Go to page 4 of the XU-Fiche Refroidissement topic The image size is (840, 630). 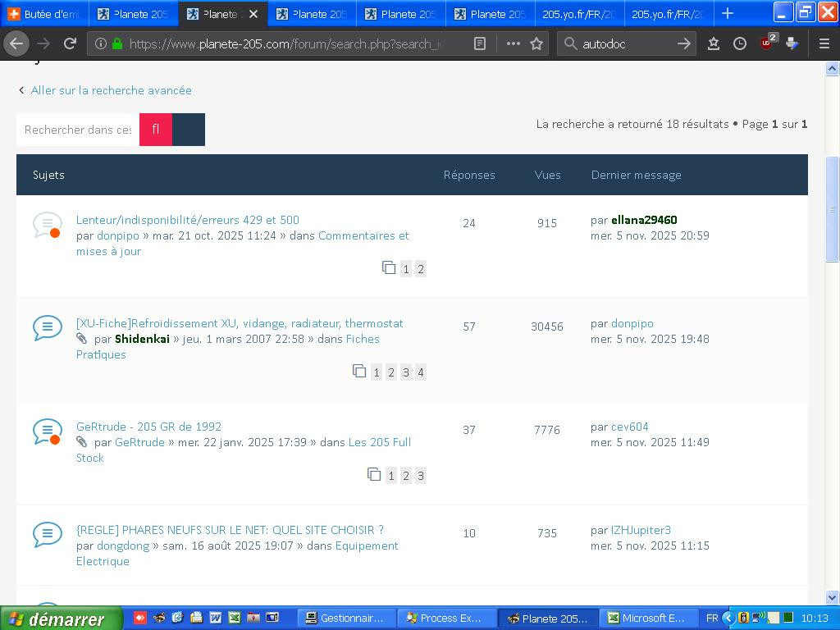[420, 372]
